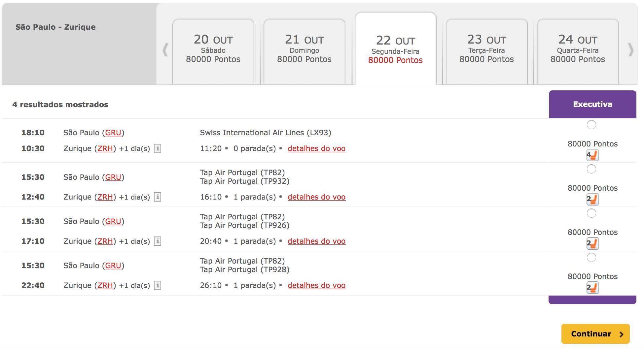Screen dimensions: 644x349
Task: Select radio button for Swiss LX93 flight
Action: (591, 125)
